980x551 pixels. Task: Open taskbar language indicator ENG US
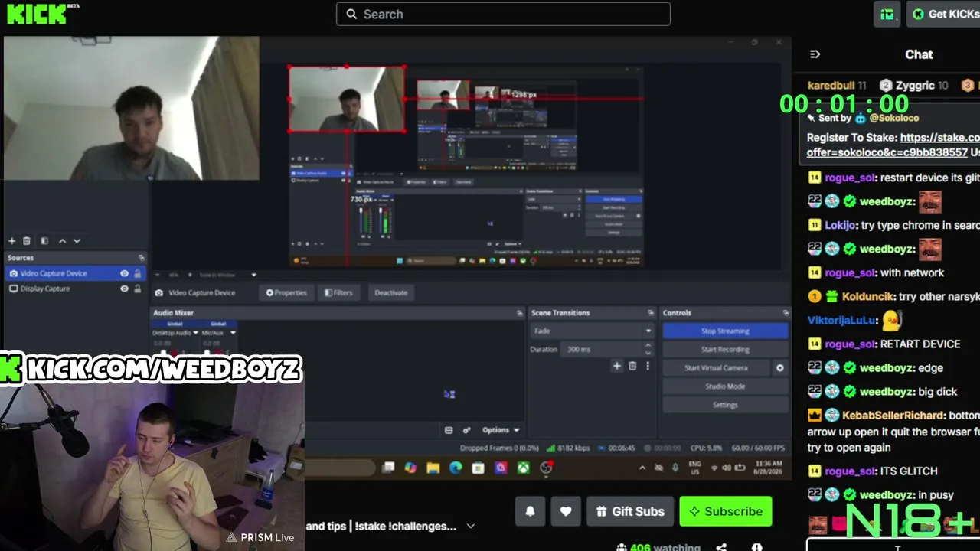tap(694, 468)
